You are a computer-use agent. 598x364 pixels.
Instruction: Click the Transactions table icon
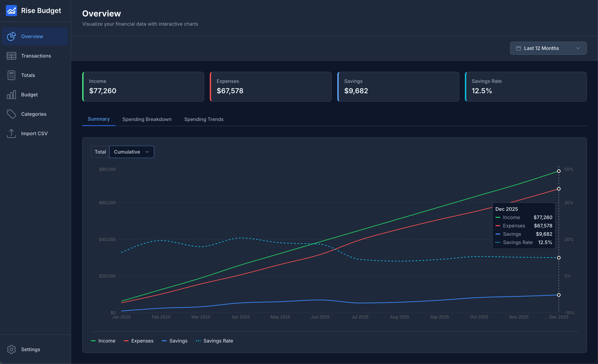tap(11, 56)
